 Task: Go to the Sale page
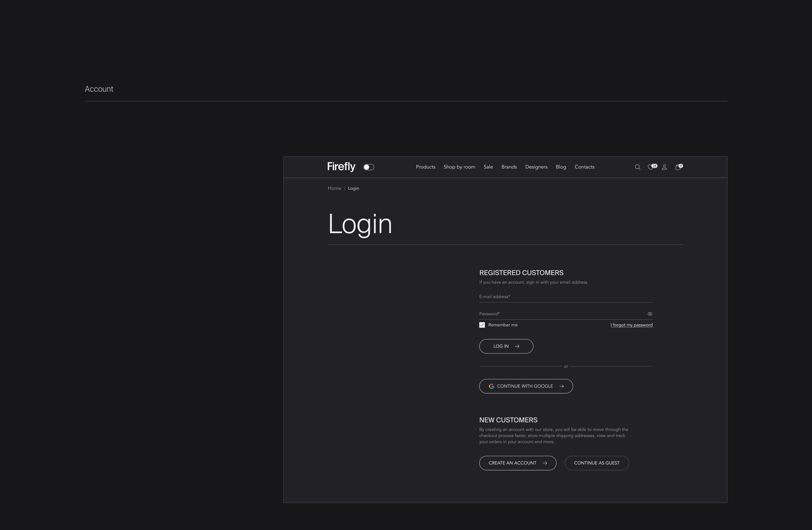(488, 167)
